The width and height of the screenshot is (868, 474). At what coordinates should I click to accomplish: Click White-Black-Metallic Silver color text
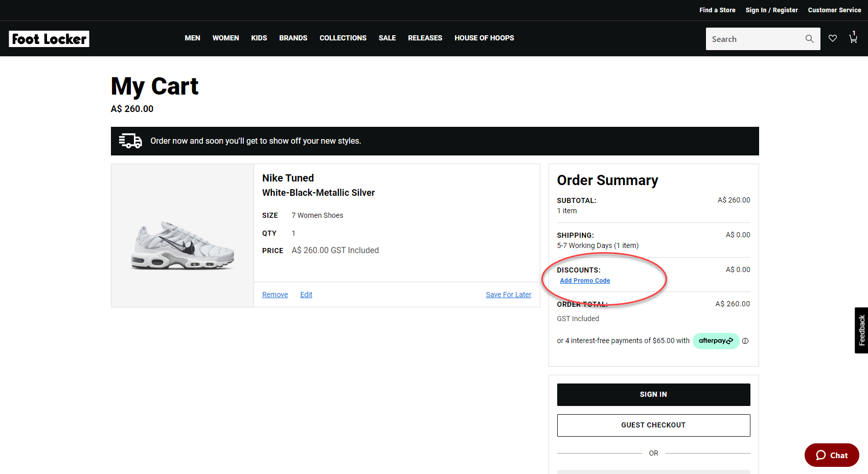point(318,193)
